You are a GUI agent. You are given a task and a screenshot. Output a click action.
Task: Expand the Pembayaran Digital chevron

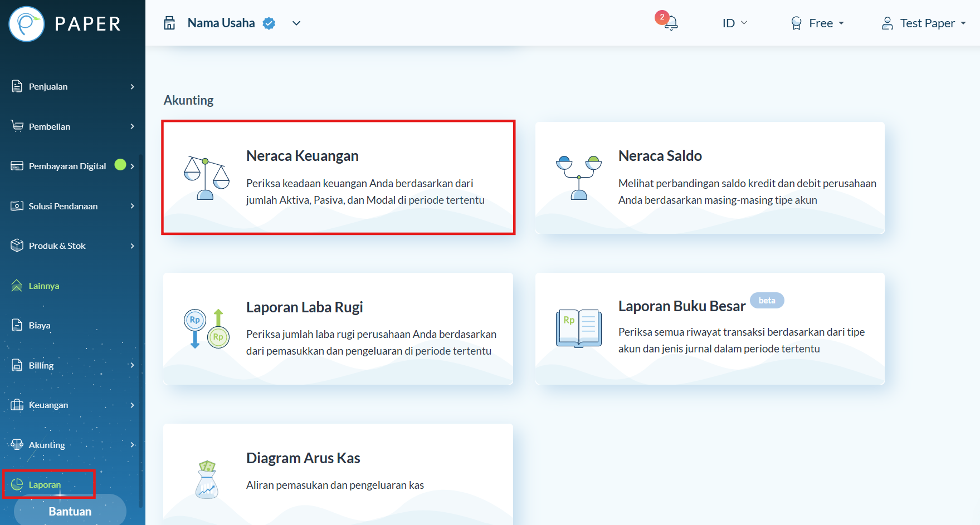point(132,166)
